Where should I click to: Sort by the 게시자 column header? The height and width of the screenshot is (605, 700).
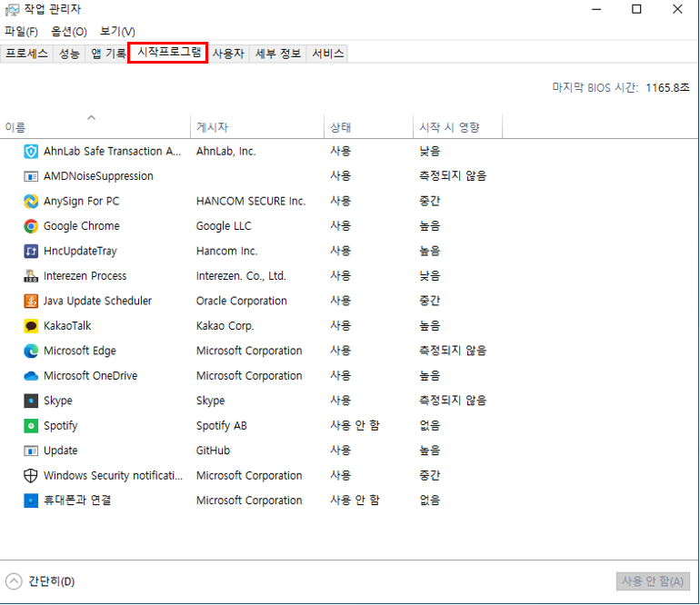257,127
